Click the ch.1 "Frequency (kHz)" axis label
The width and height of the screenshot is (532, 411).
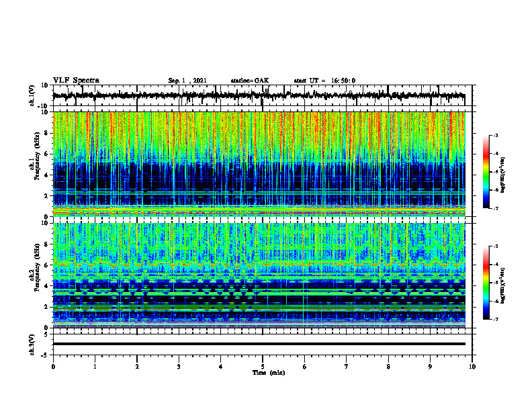(37, 156)
